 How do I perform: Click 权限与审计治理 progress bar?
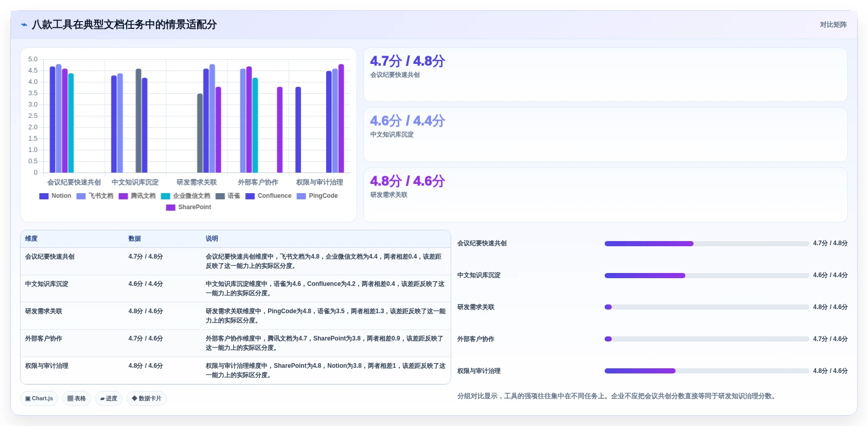click(x=706, y=371)
